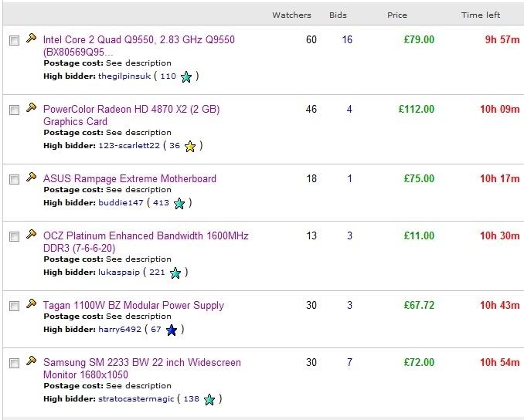
Task: Sort listings by the Watchers column header
Action: click(x=291, y=15)
